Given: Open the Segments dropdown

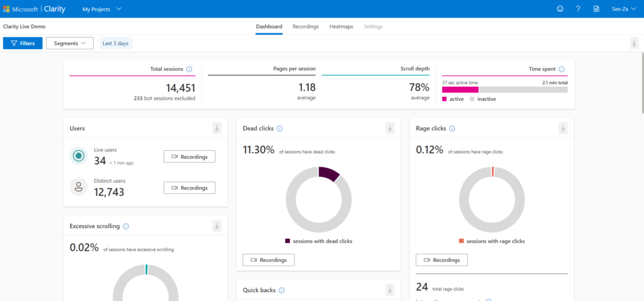Looking at the screenshot, I should (x=70, y=43).
